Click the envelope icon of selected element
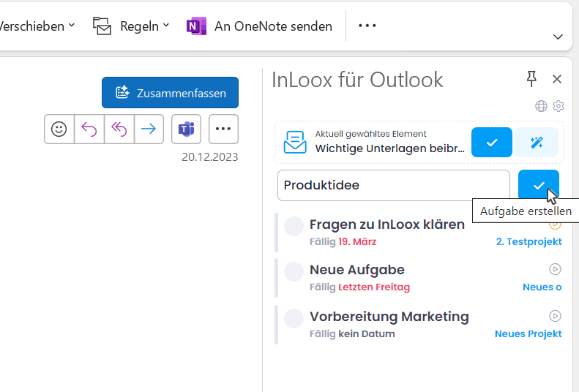This screenshot has width=579, height=392. coord(295,142)
